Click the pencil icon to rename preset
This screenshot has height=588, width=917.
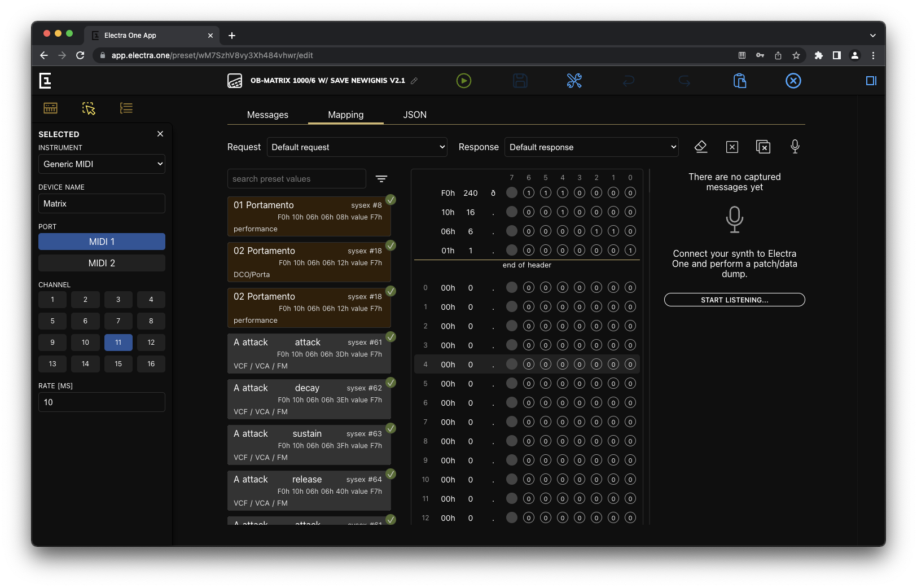pos(414,81)
